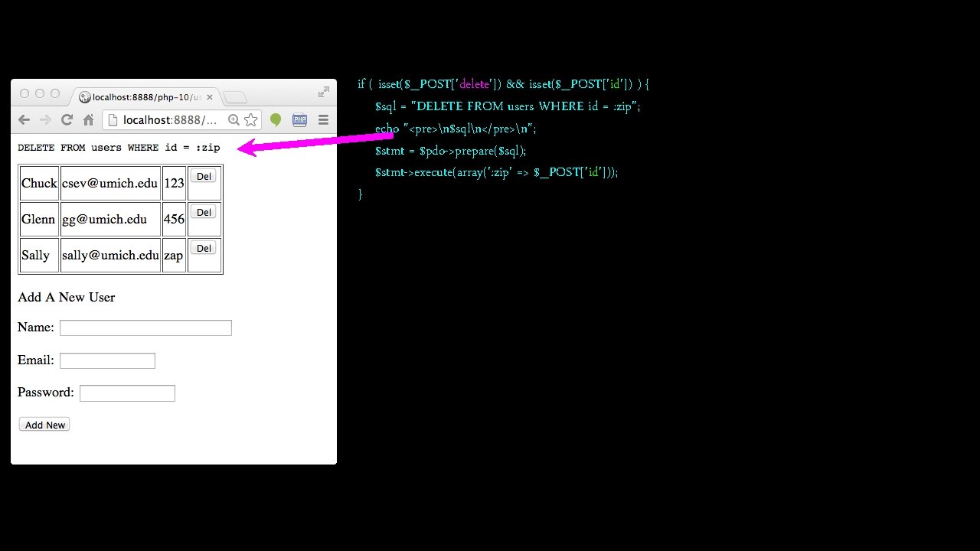Viewport: 980px width, 551px height.
Task: Open the PHP extension icon
Action: tap(299, 119)
